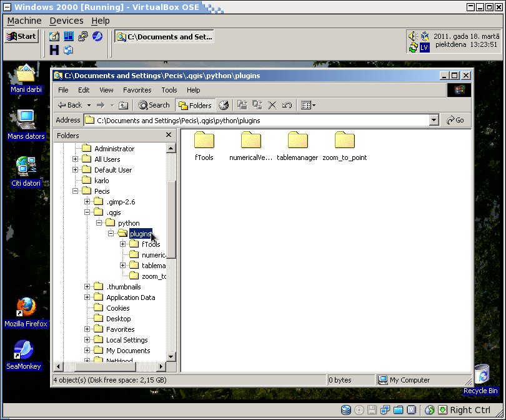Toggle the Folders pane button
The height and width of the screenshot is (420, 506).
196,105
